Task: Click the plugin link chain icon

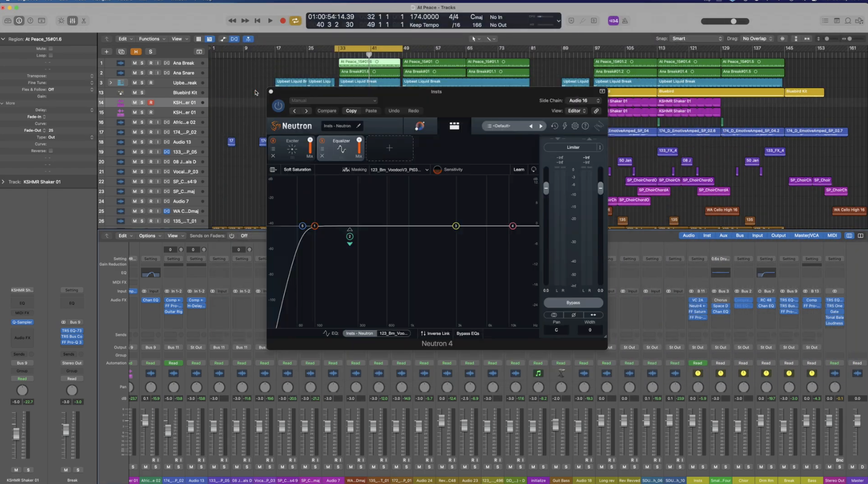Action: pyautogui.click(x=596, y=111)
